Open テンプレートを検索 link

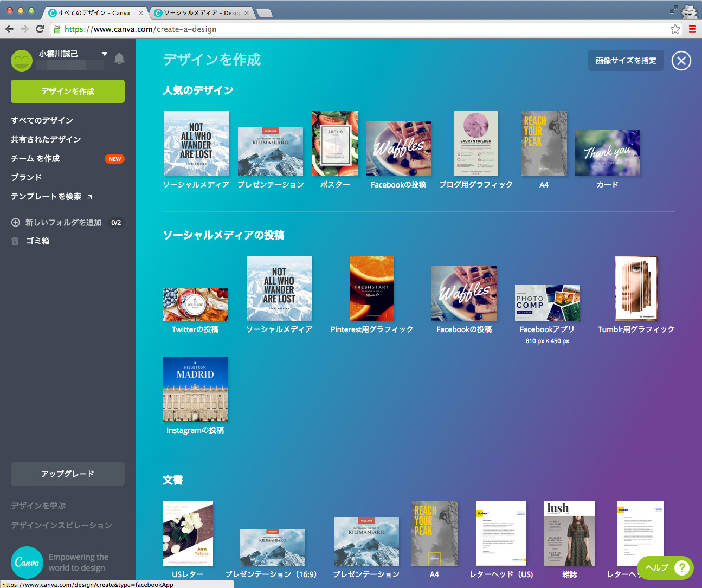coord(46,196)
